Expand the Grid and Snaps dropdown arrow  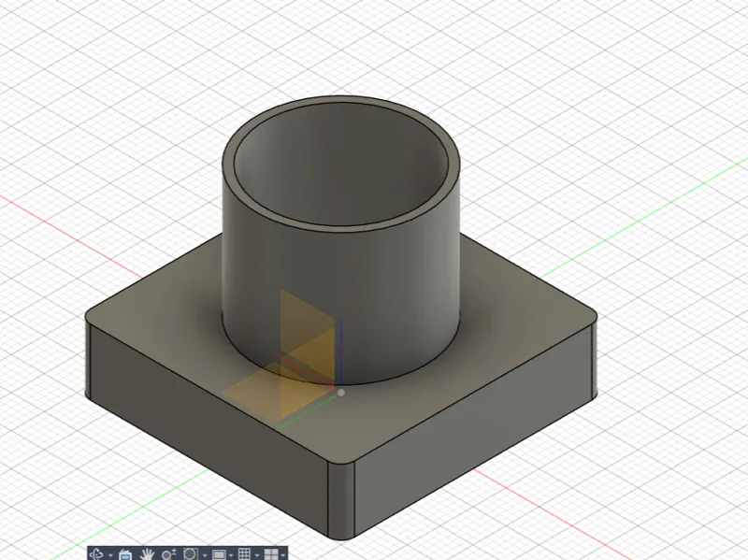(257, 555)
